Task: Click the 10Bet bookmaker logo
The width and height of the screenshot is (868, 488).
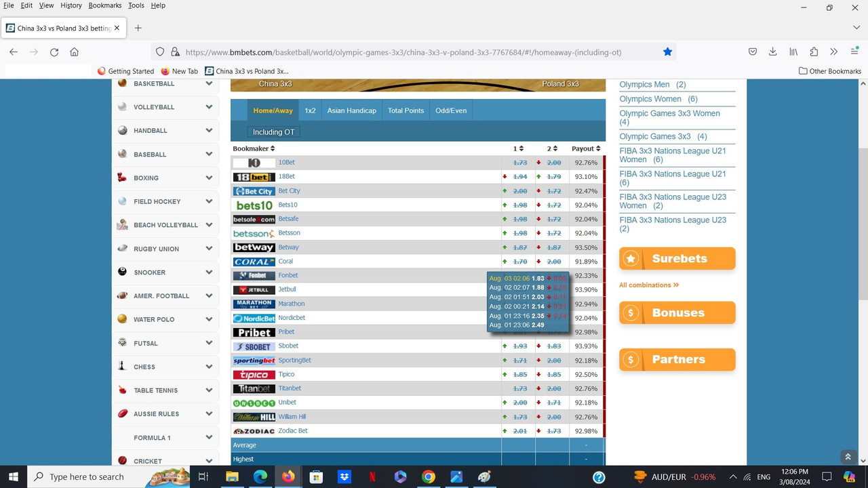Action: tap(254, 163)
